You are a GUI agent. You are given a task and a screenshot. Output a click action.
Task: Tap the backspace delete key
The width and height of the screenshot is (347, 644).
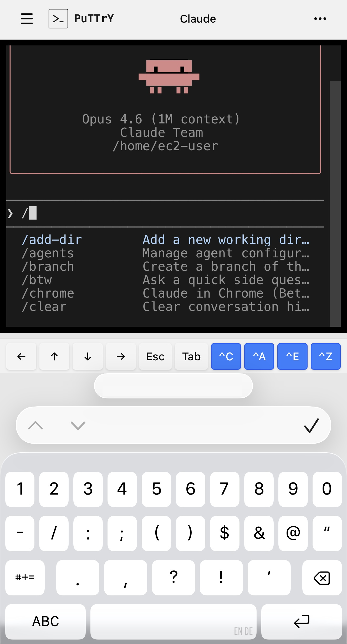(x=322, y=578)
